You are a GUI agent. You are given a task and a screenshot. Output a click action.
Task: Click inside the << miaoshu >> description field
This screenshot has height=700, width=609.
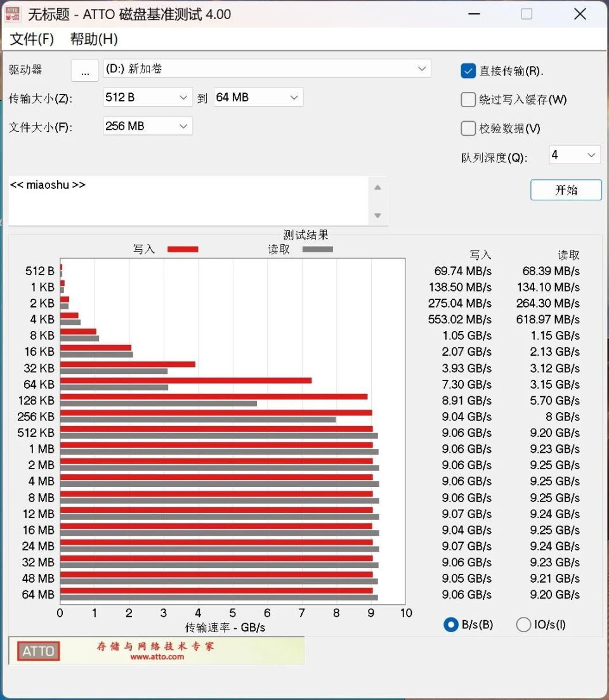(190, 200)
